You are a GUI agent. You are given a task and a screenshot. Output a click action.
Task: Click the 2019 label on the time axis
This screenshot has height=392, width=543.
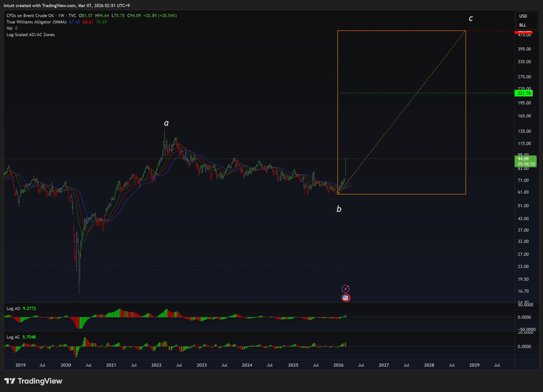[x=20, y=364]
